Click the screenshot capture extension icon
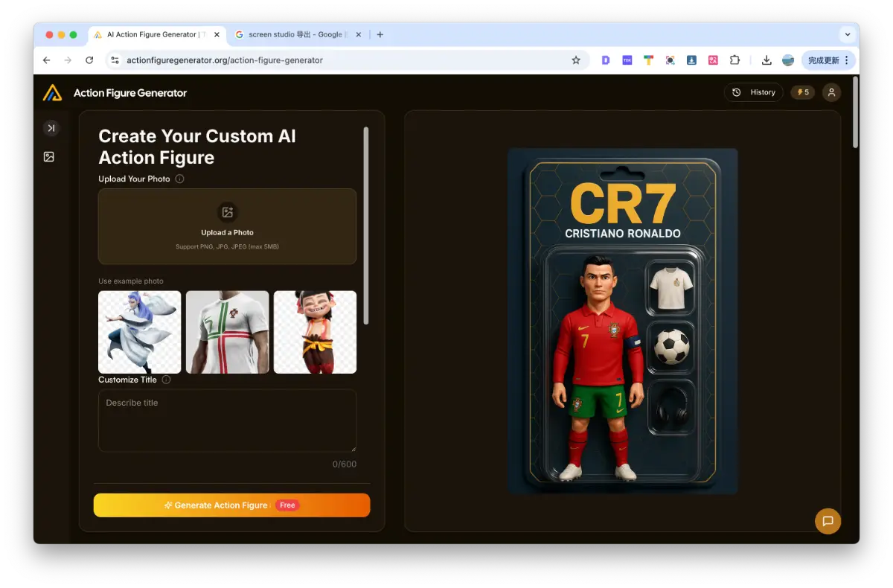893x588 pixels. coord(670,60)
